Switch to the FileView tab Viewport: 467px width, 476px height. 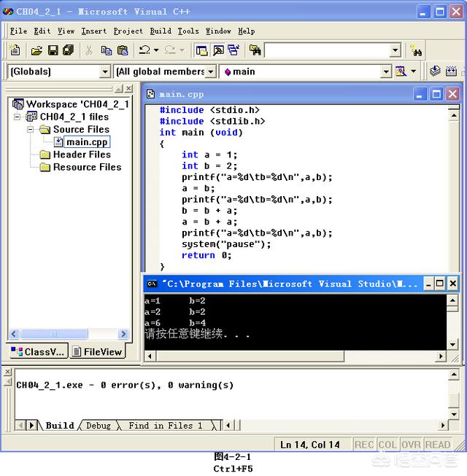98,351
